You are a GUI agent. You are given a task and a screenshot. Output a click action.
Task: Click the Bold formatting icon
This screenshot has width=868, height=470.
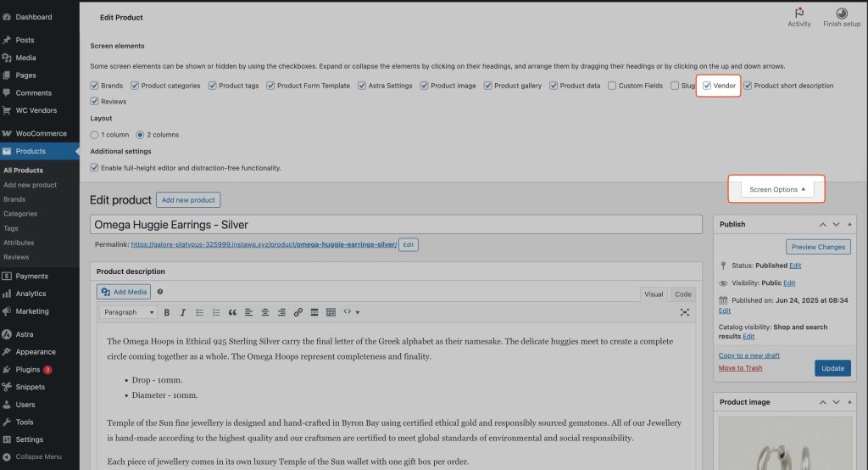(167, 312)
